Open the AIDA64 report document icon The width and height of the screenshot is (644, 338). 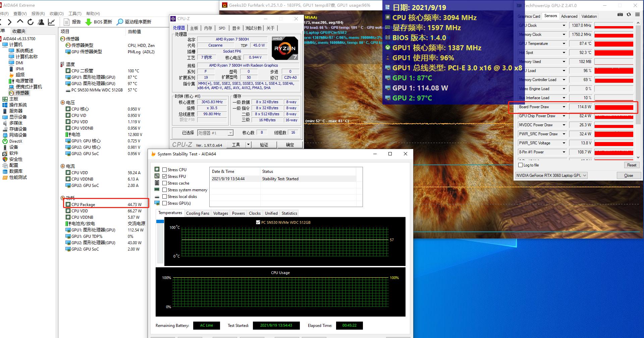click(66, 22)
